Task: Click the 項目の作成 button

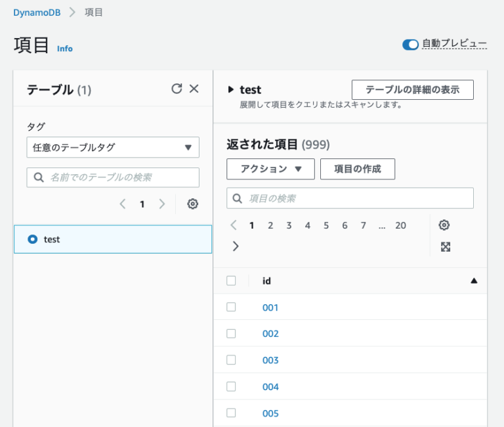Action: click(358, 169)
